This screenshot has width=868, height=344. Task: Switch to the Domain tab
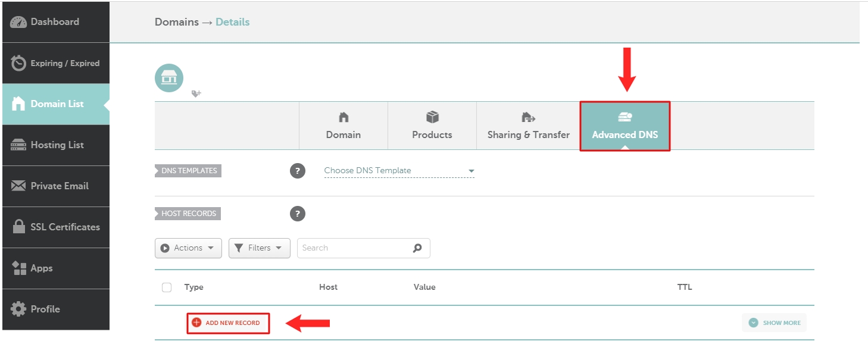pyautogui.click(x=344, y=126)
